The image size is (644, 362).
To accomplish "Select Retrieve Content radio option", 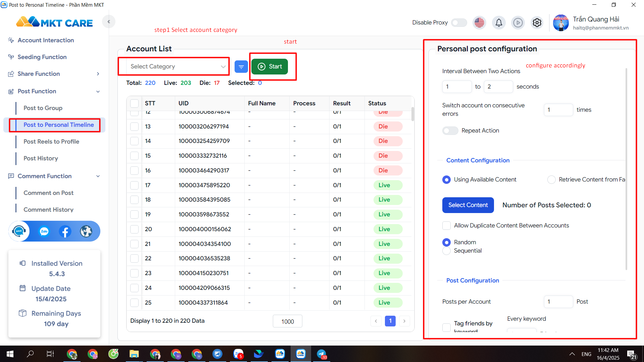I will [551, 180].
